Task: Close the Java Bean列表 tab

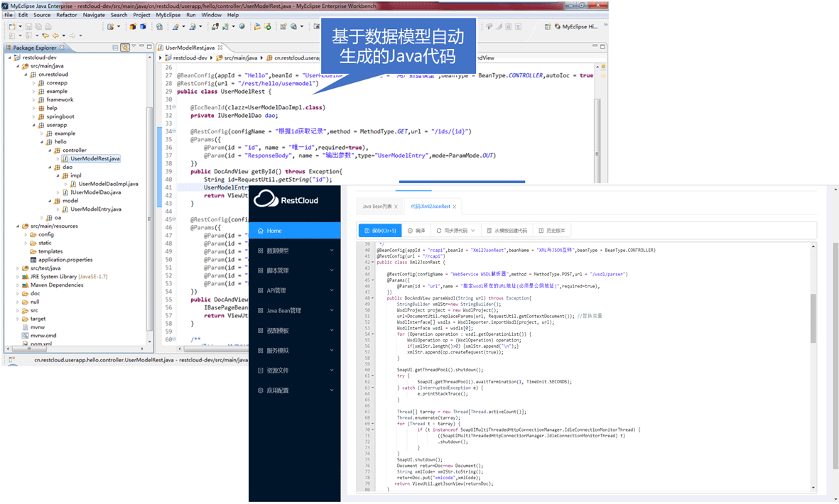Action: click(x=396, y=207)
